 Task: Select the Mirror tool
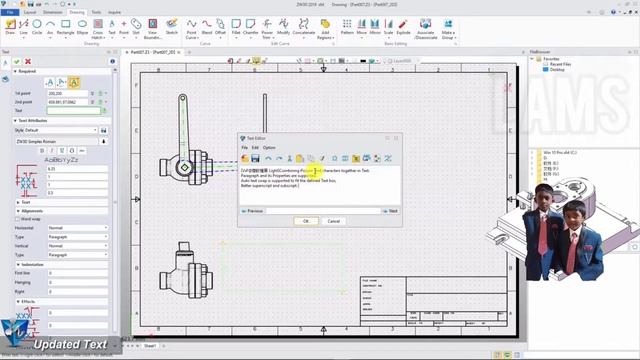375,27
